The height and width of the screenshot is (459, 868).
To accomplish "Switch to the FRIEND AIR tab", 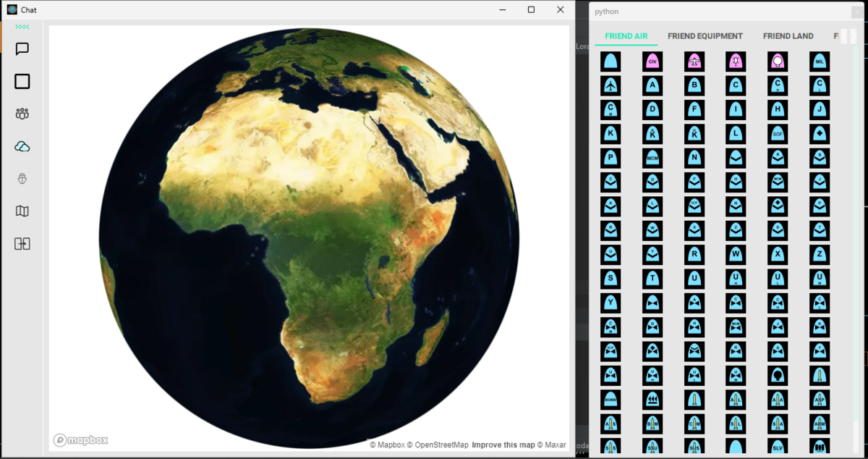I will point(626,36).
